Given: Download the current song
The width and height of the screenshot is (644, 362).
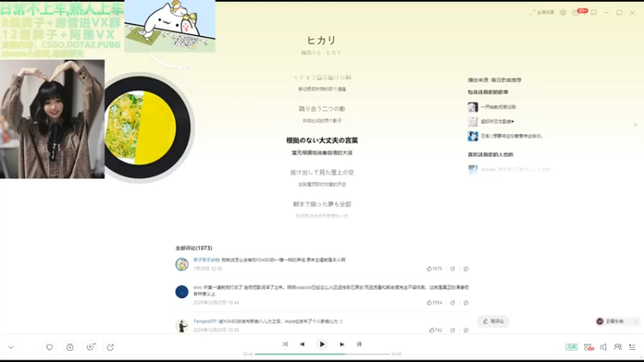Looking at the screenshot, I should coord(90,348).
